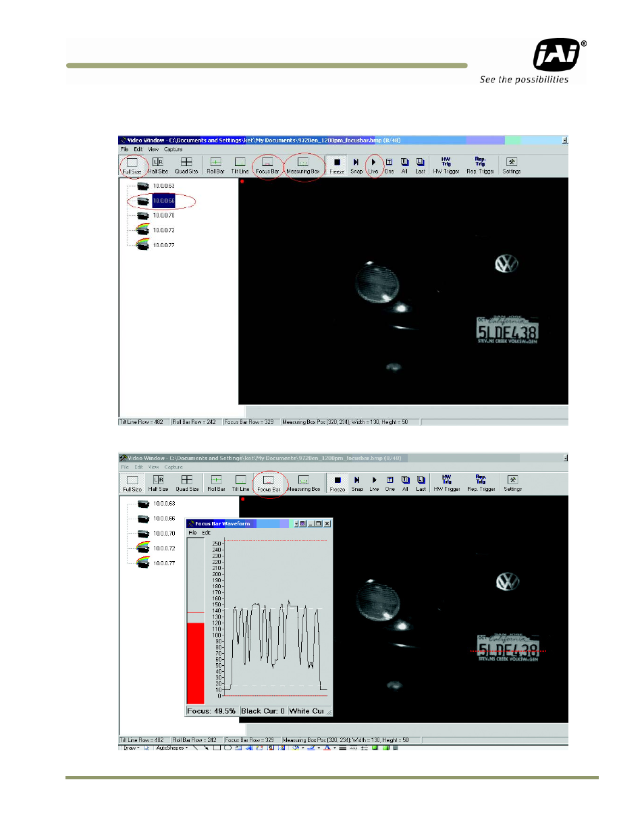The image size is (644, 834).
Task: Open Edit menu of Focus Bar Waveform window
Action: [206, 533]
